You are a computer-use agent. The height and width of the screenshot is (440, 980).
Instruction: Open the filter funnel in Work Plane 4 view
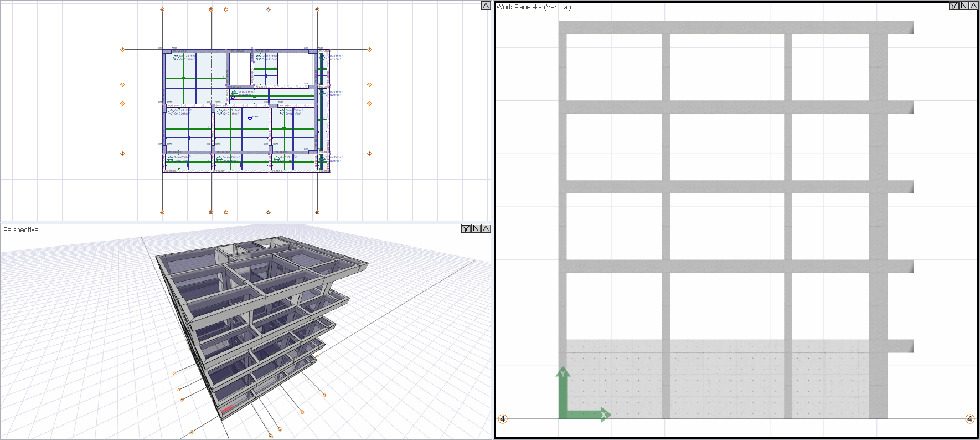point(954,6)
